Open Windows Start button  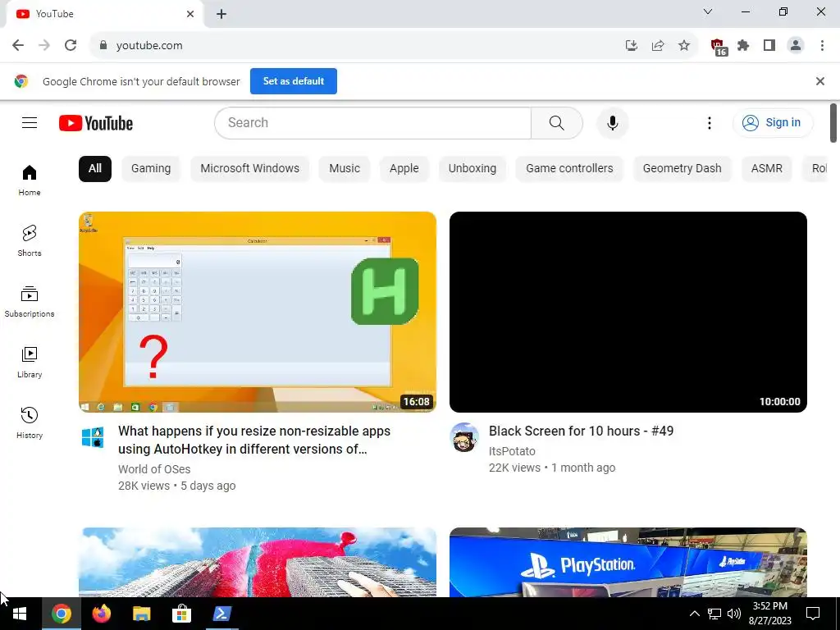point(20,614)
